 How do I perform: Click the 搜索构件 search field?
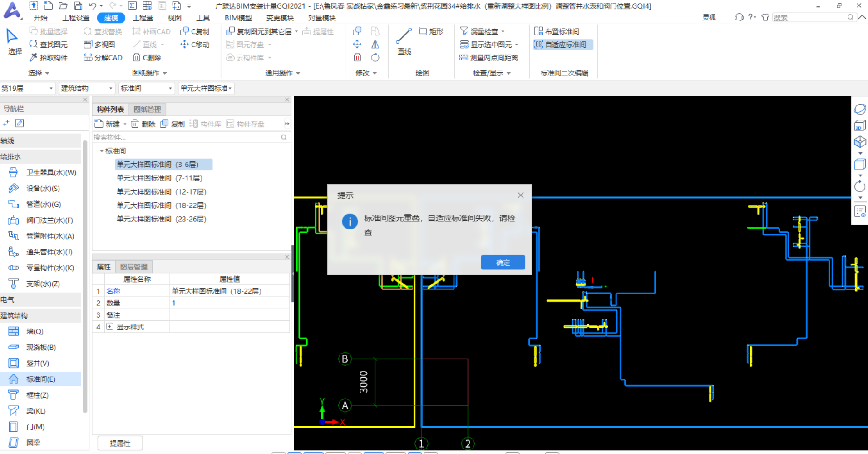point(190,137)
